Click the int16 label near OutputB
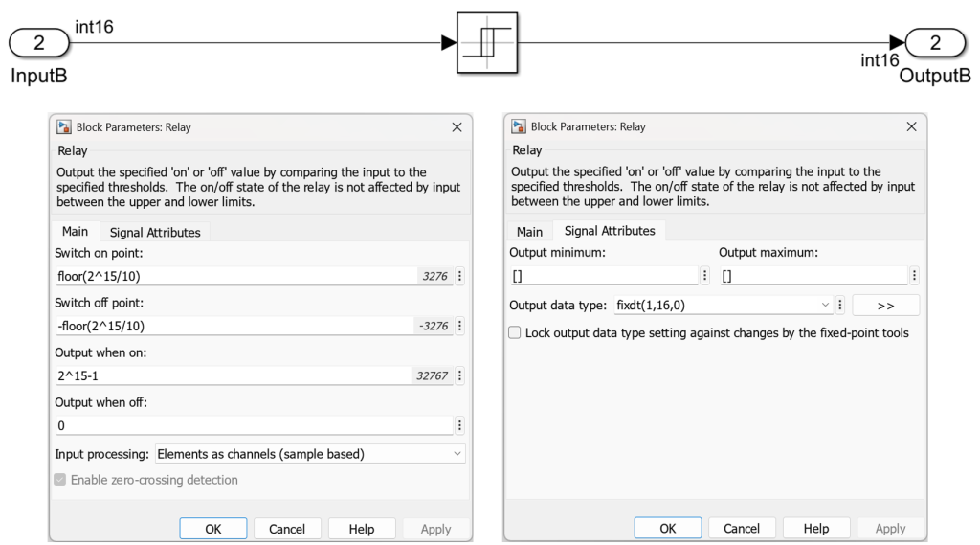This screenshot has width=980, height=545. click(880, 60)
